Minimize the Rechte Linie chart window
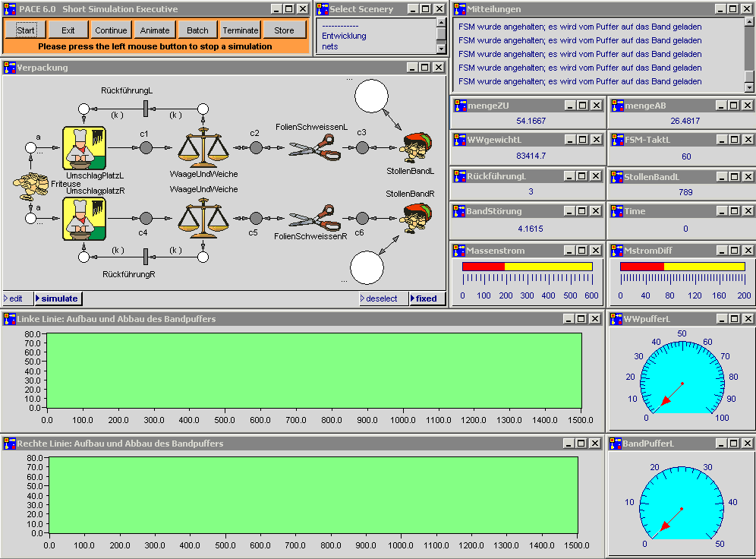 click(x=569, y=444)
